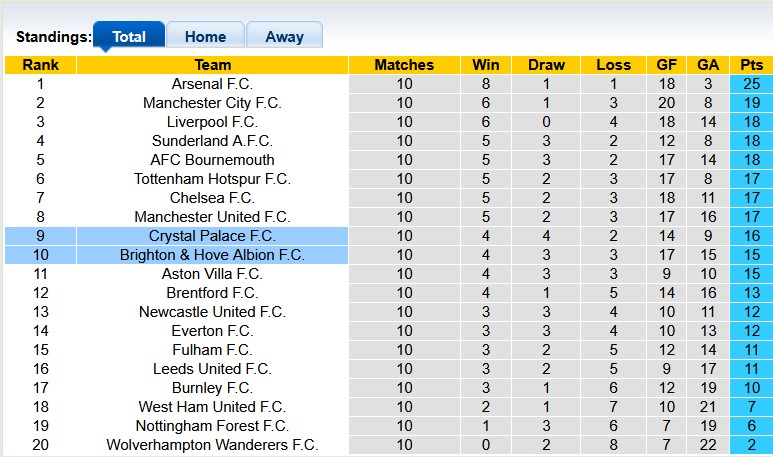Click the Win column header
This screenshot has height=457, width=773.
480,65
